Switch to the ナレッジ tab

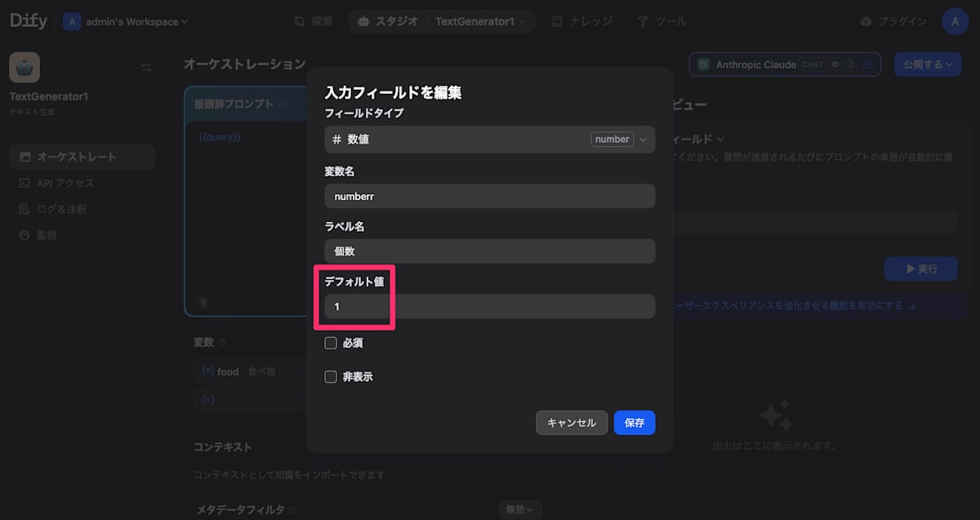click(582, 21)
